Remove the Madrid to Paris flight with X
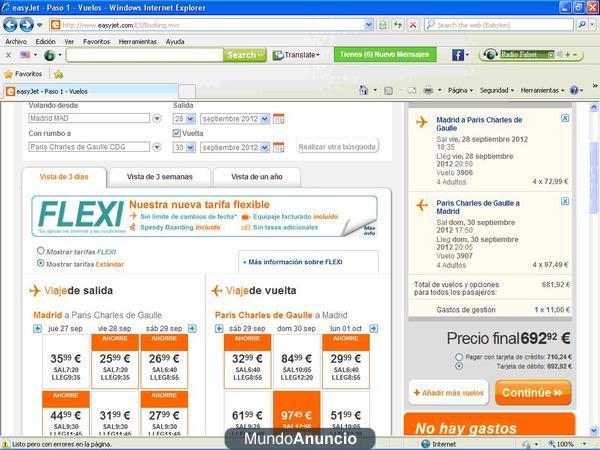 tap(565, 118)
